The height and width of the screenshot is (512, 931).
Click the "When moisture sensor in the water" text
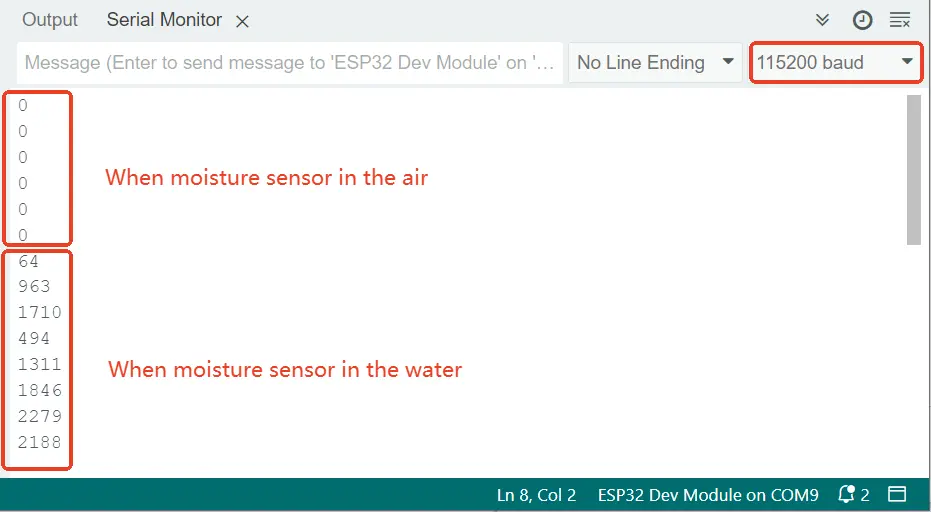tap(285, 369)
